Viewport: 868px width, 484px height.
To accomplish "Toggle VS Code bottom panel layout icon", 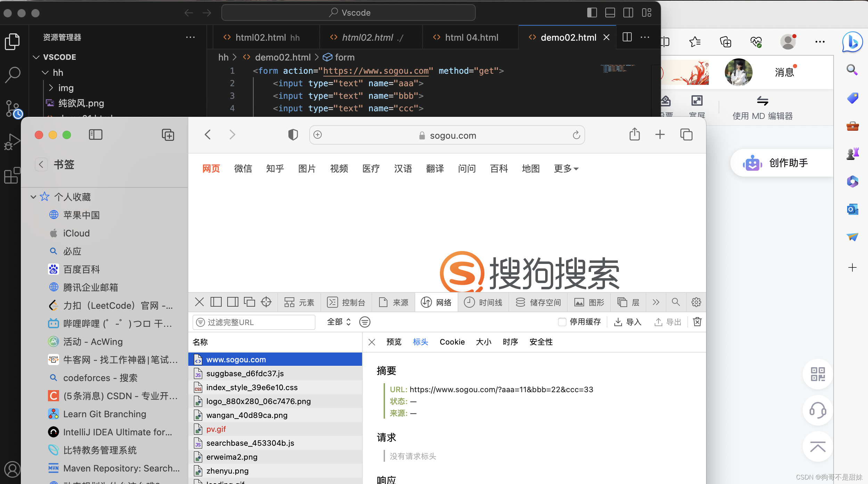I will tap(610, 13).
